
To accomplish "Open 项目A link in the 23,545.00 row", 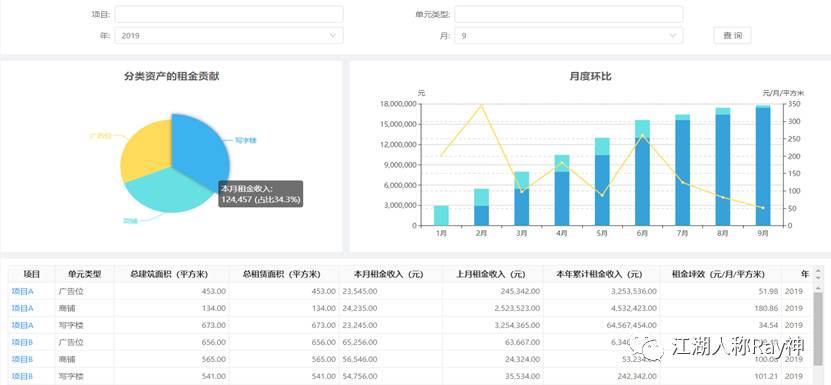I will coord(22,291).
